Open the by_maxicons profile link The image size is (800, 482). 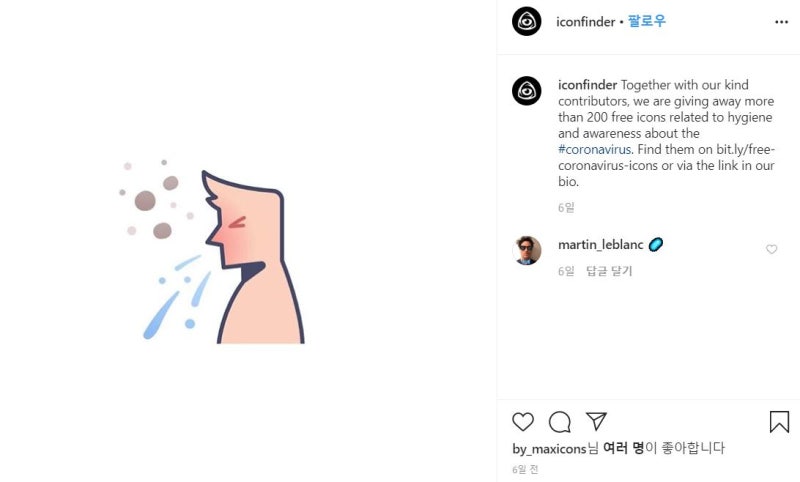click(548, 448)
